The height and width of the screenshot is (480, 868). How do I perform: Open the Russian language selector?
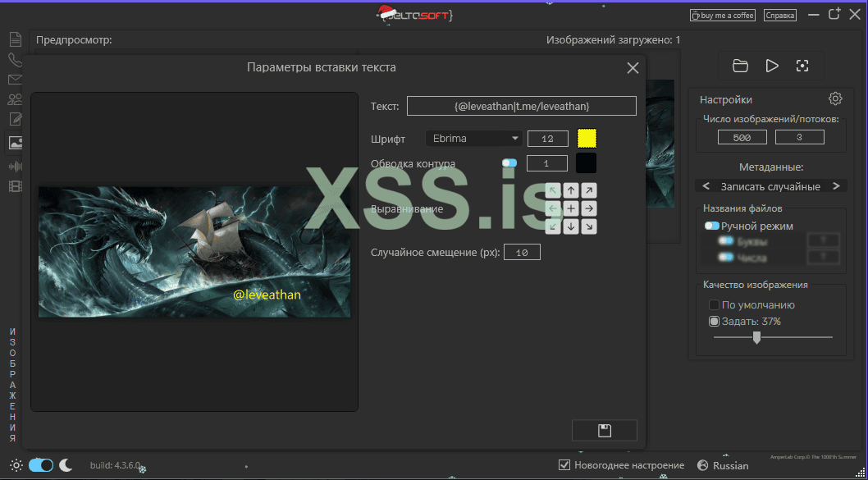[723, 465]
